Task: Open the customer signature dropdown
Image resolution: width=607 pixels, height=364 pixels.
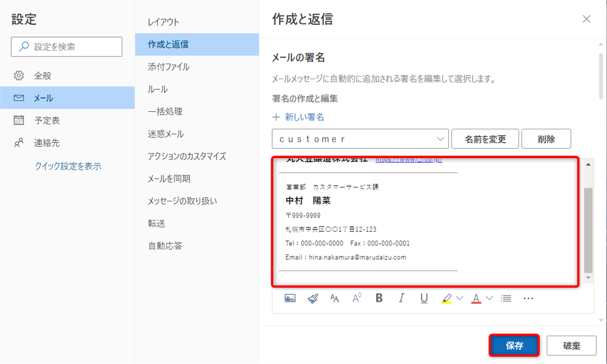Action: coord(360,139)
